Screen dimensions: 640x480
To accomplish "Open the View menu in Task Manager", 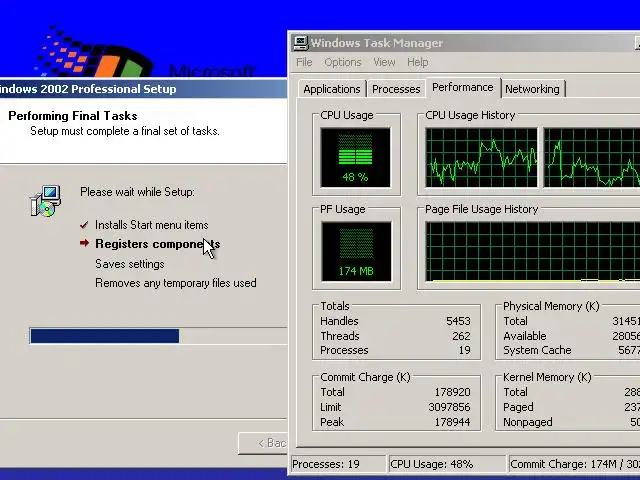I will 384,62.
